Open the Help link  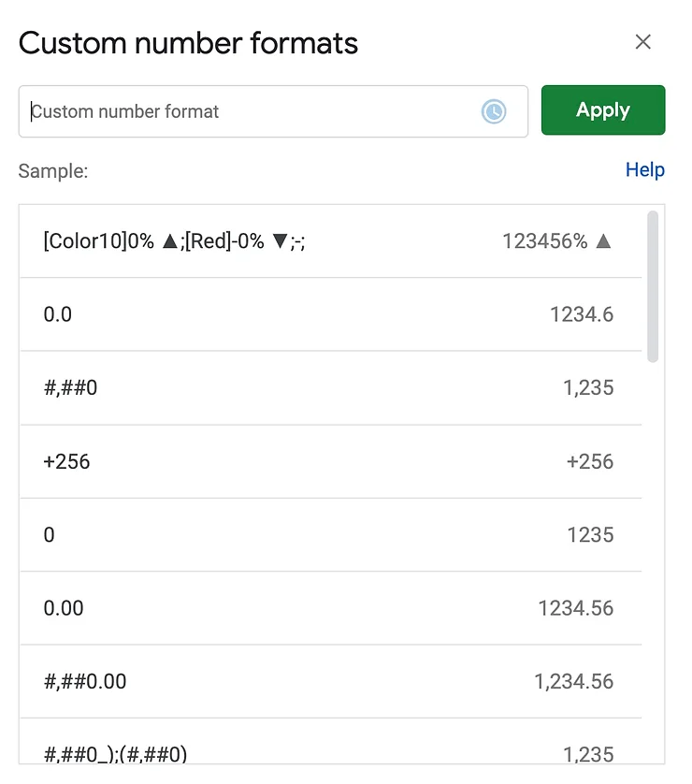tap(644, 170)
